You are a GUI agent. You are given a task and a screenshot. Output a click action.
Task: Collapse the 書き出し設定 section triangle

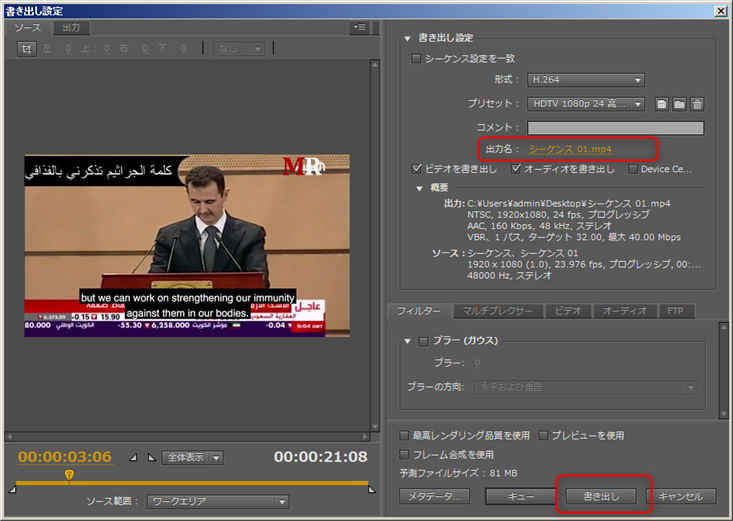click(407, 38)
